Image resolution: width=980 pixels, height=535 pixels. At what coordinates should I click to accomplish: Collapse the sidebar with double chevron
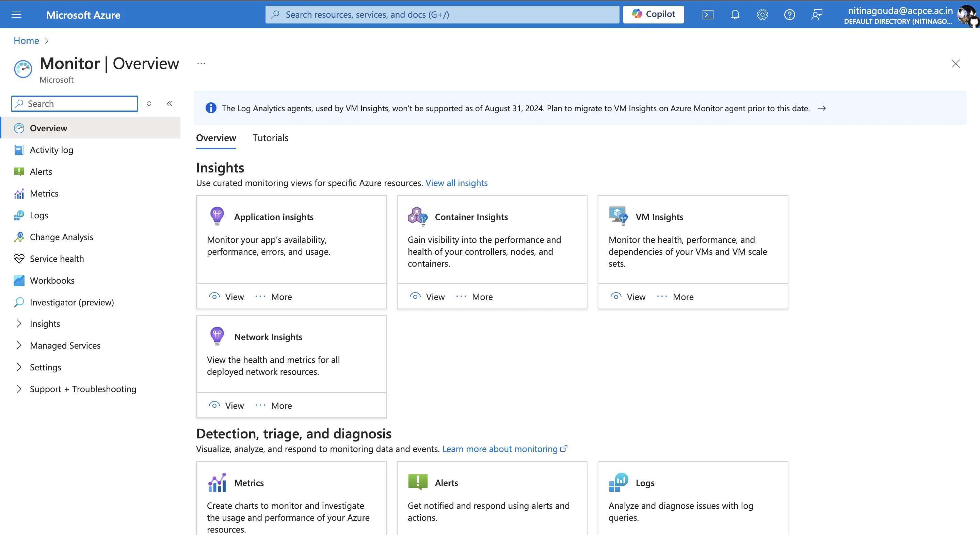point(170,103)
